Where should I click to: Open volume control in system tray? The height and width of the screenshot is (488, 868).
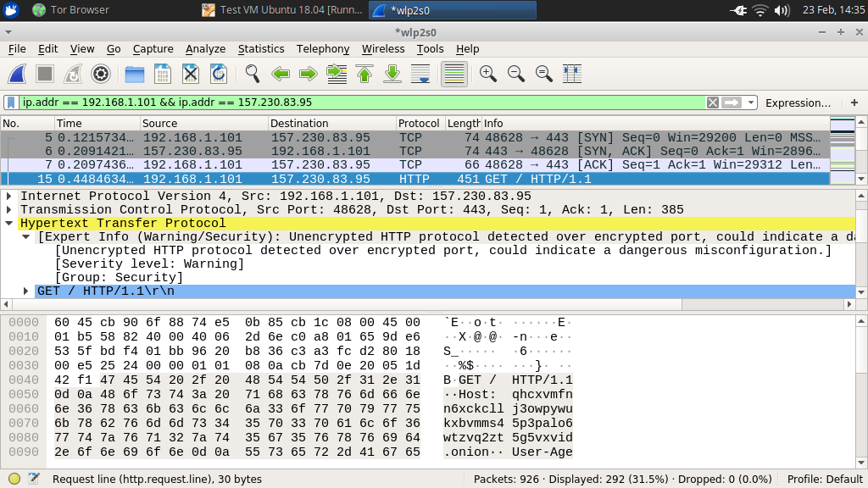click(782, 10)
